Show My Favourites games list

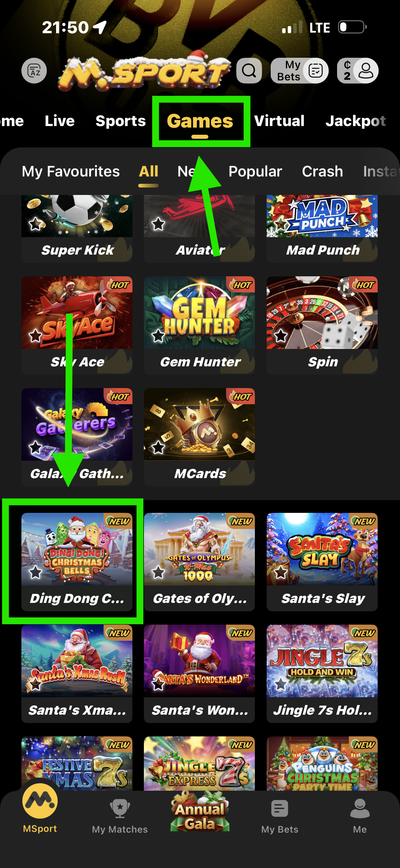(71, 171)
